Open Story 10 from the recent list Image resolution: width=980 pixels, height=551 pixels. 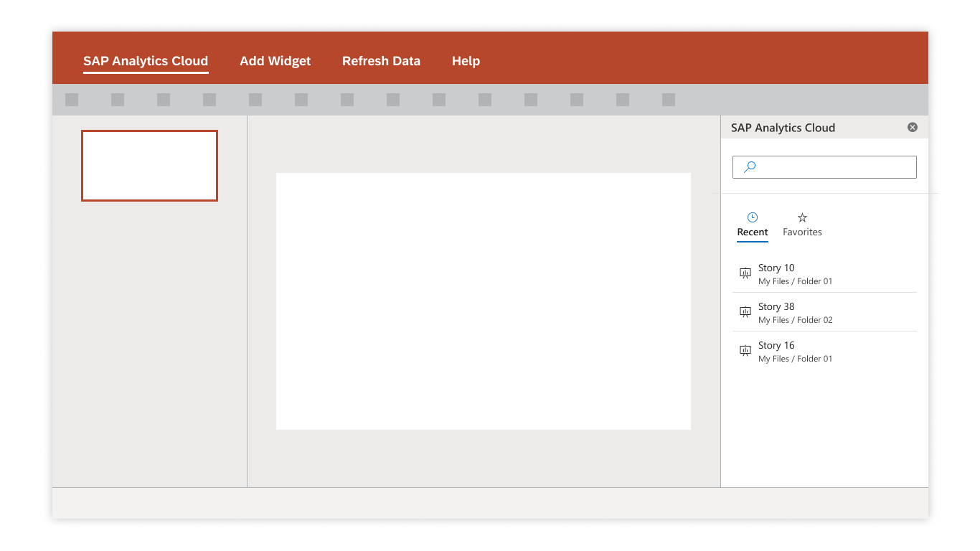(x=824, y=273)
